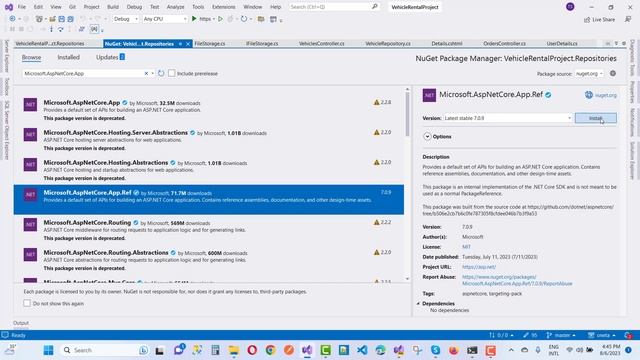The width and height of the screenshot is (640, 360).
Task: Open the Output panel tab
Action: tap(21, 323)
